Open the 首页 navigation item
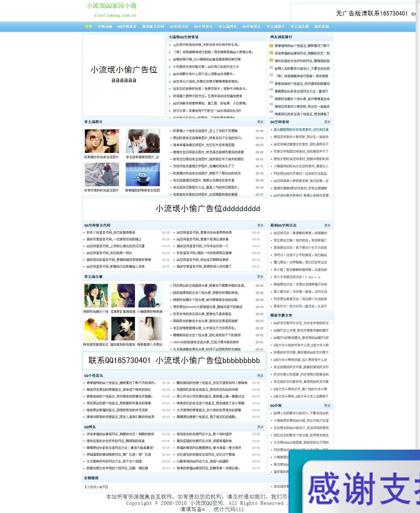This screenshot has height=513, width=420. pos(88,26)
